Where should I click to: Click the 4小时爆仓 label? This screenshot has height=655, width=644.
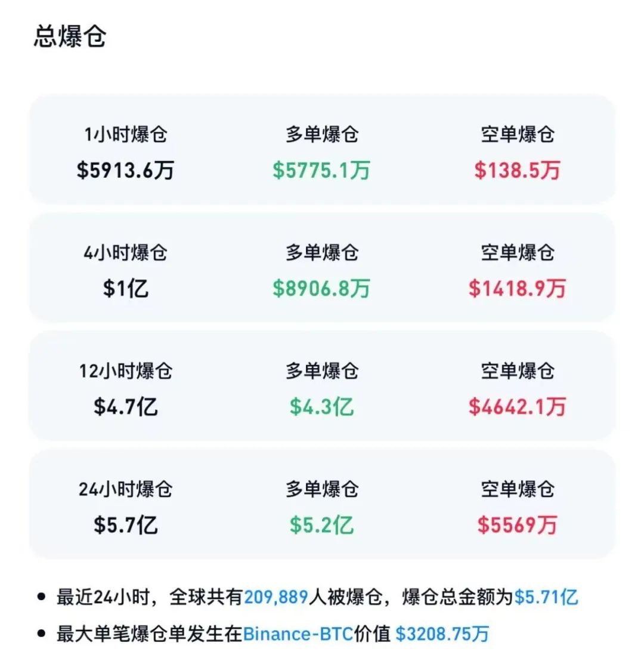[125, 253]
